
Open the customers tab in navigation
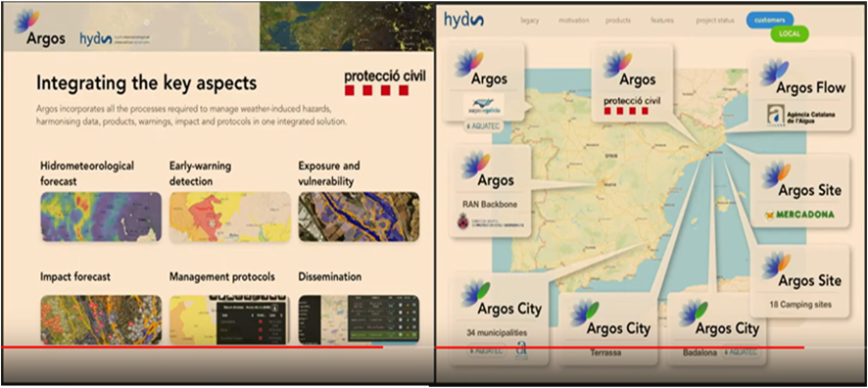coord(769,20)
